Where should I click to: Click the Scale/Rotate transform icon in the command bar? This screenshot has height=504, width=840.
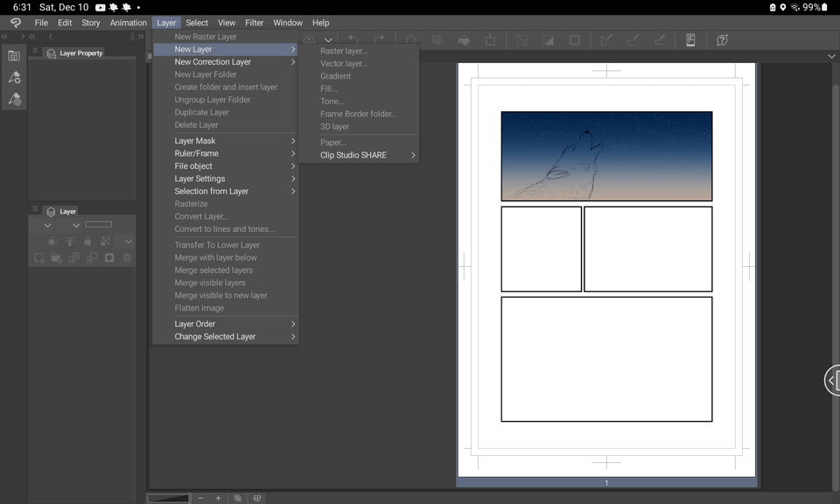coord(490,40)
